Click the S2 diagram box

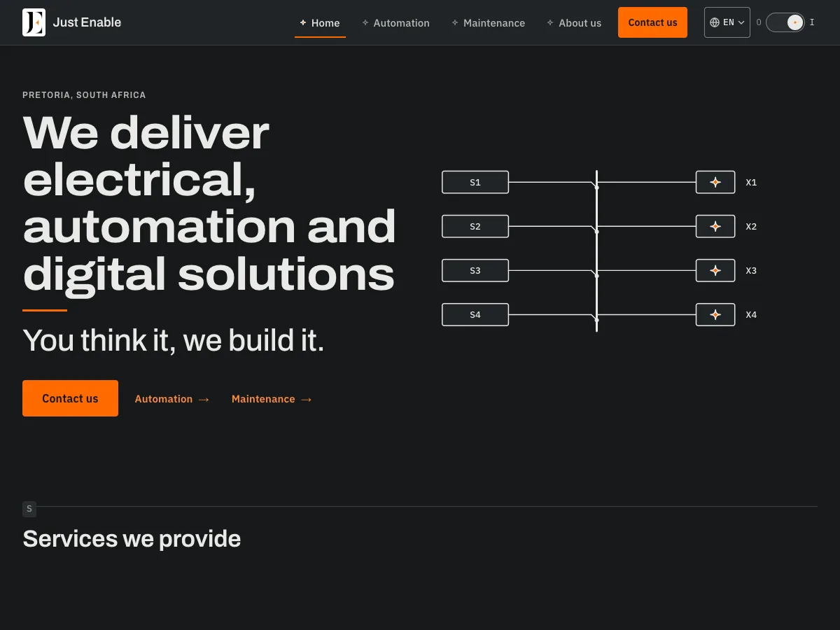[x=475, y=226]
